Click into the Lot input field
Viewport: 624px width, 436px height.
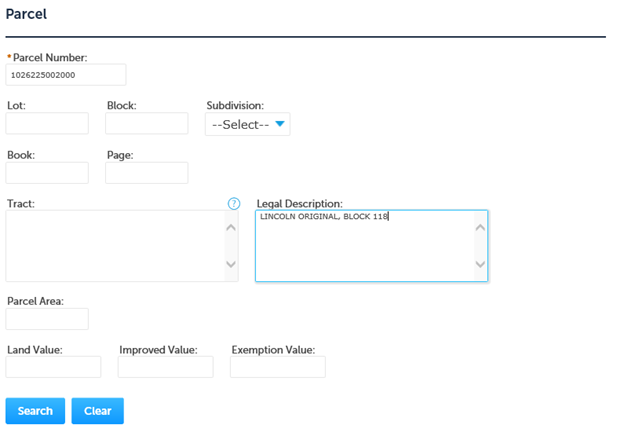(47, 123)
